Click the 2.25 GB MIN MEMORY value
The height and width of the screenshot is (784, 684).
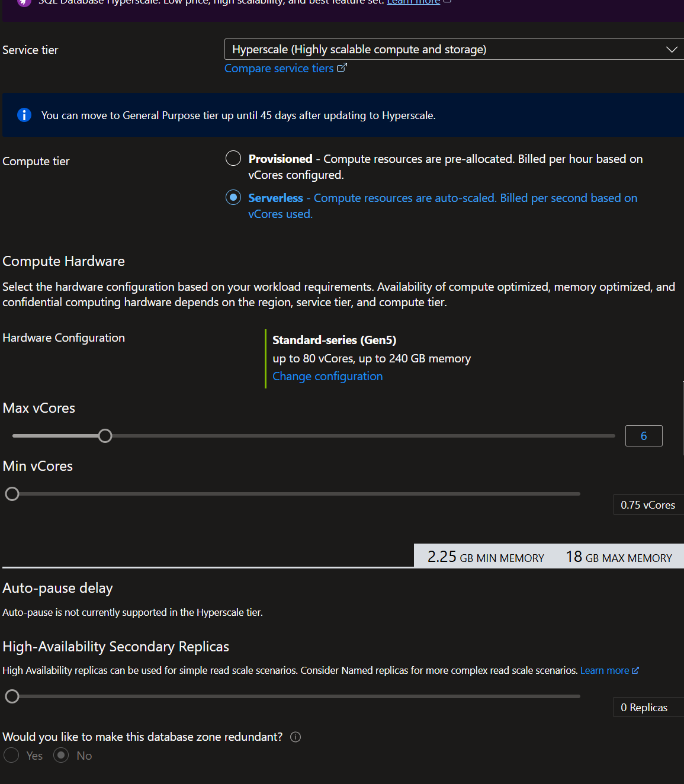(x=486, y=557)
